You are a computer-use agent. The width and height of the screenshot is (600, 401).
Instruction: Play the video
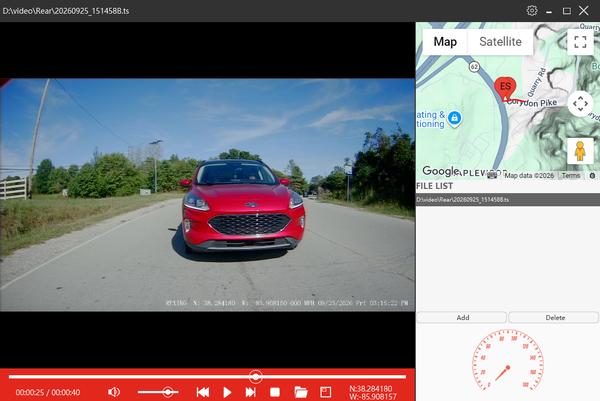(x=227, y=392)
